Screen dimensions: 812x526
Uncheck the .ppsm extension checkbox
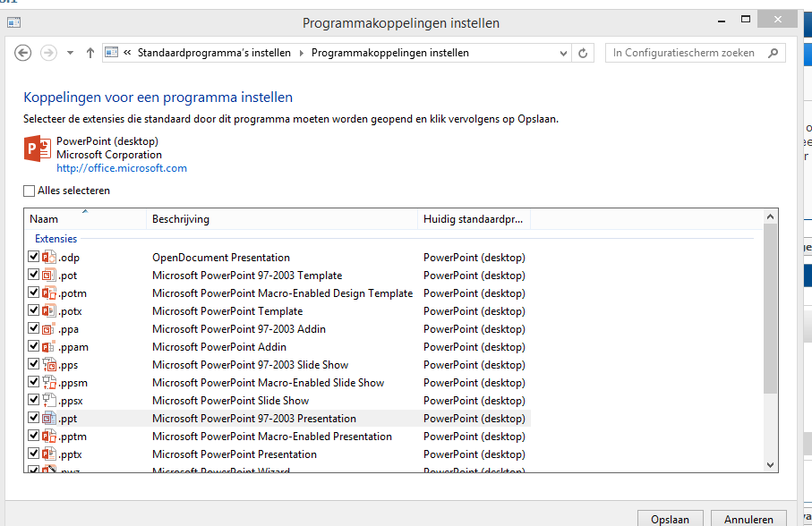(x=34, y=382)
